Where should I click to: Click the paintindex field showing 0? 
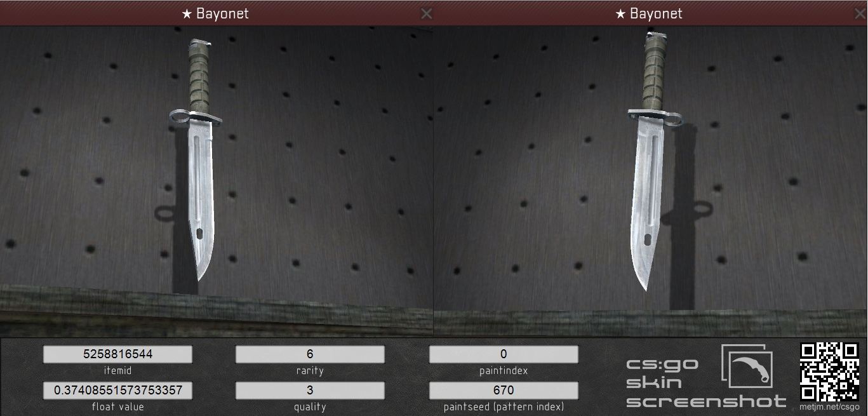pos(504,354)
